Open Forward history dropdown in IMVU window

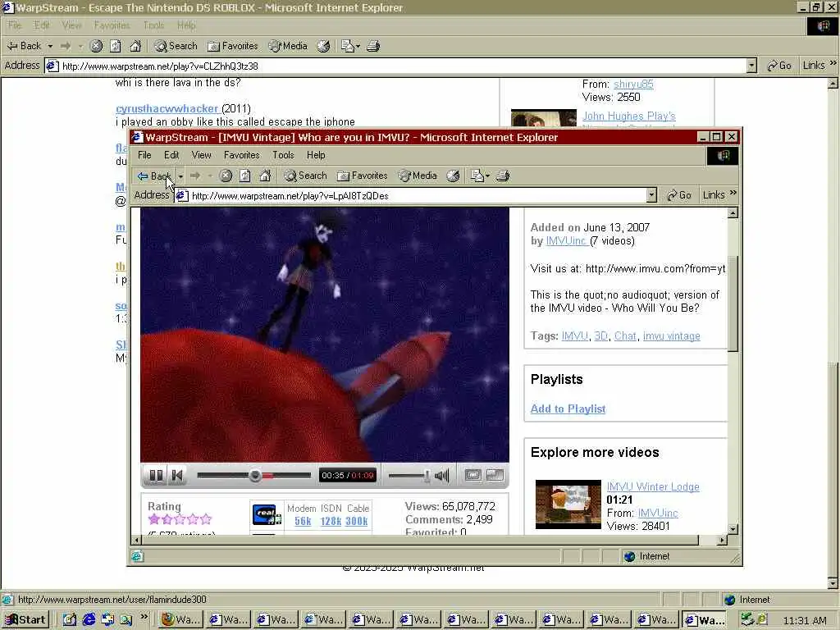pyautogui.click(x=209, y=176)
